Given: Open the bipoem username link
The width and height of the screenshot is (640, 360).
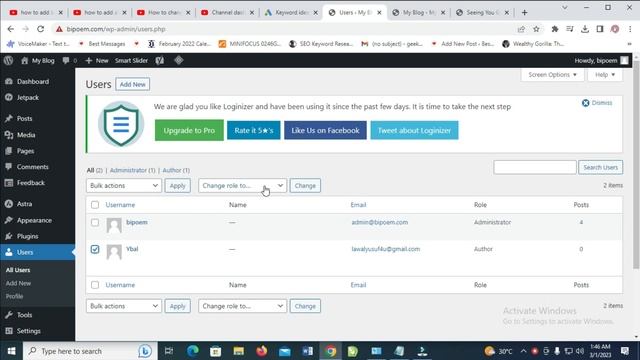Looking at the screenshot, I should [x=137, y=222].
